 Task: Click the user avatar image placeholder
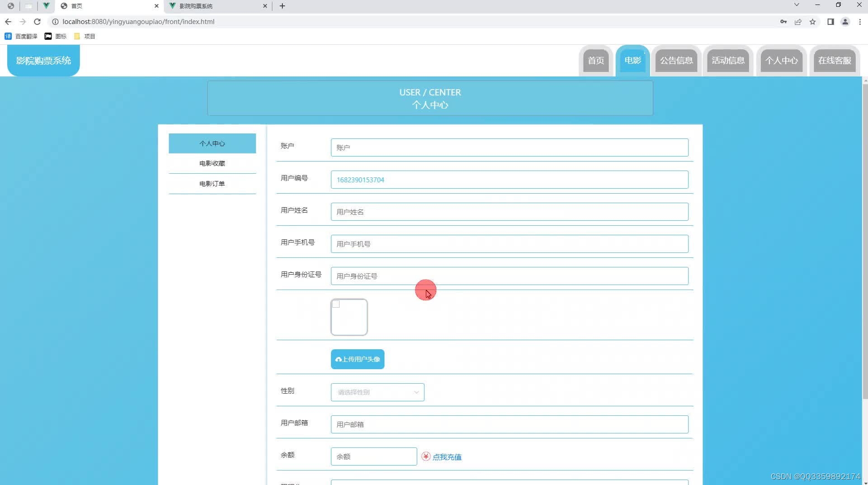coord(349,317)
